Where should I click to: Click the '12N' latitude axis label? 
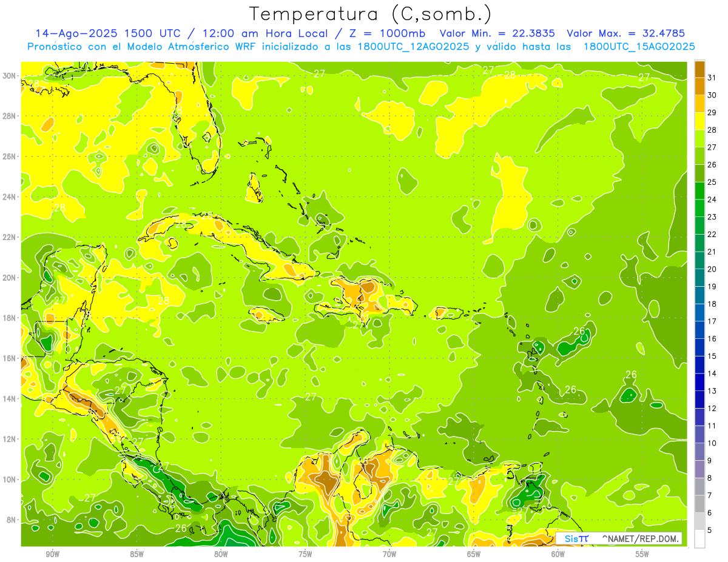coord(9,439)
